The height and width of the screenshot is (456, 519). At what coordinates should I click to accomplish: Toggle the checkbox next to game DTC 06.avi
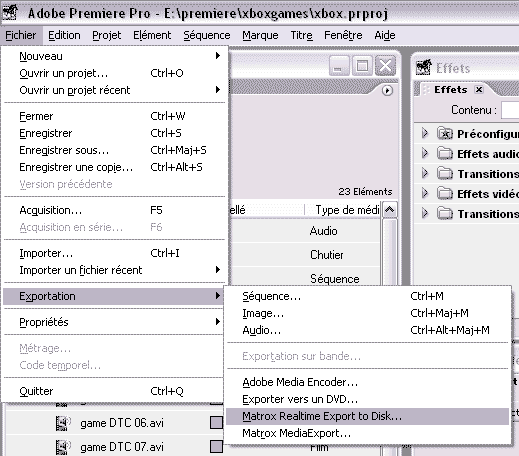216,423
